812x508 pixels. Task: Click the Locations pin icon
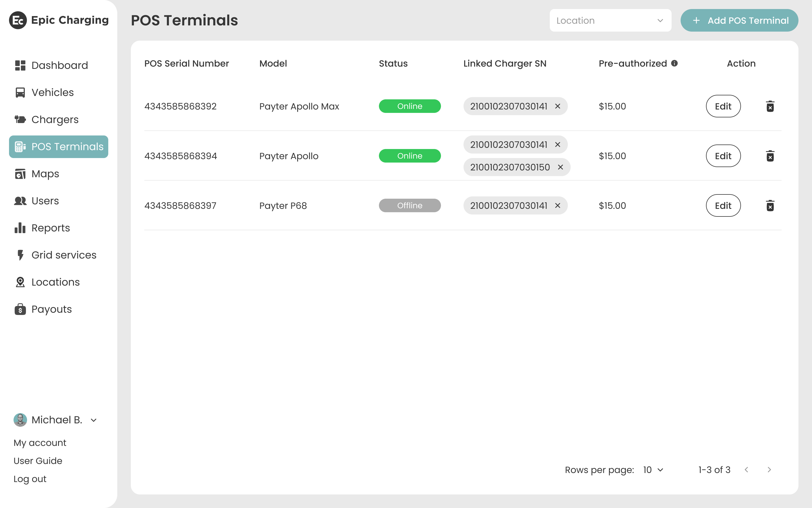(x=20, y=282)
